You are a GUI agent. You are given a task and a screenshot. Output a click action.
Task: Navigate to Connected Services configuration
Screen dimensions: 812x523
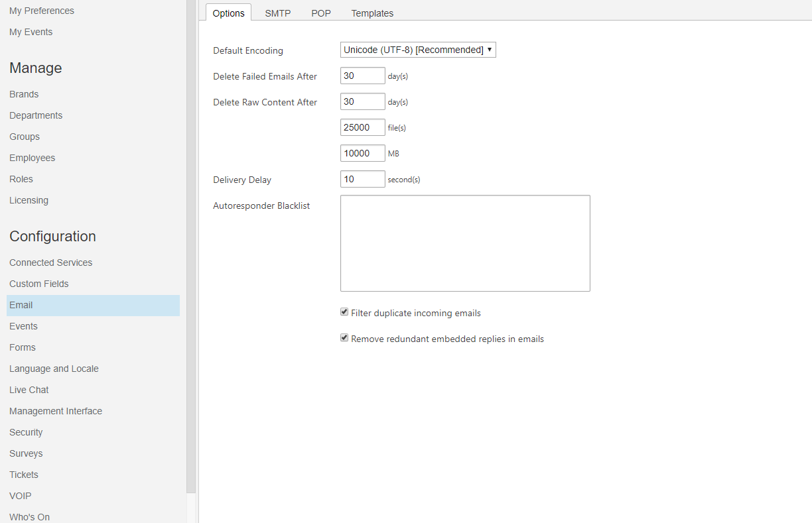point(50,262)
